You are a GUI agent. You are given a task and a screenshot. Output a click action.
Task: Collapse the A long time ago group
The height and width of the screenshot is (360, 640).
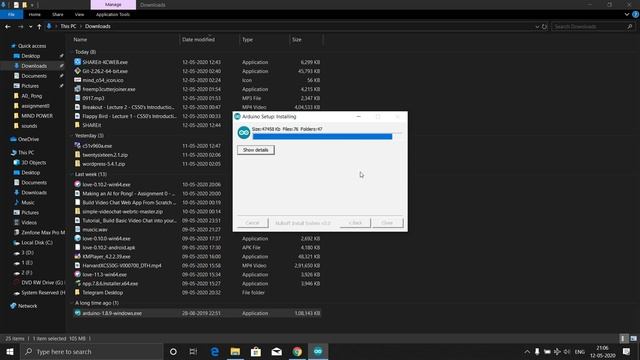click(x=73, y=303)
